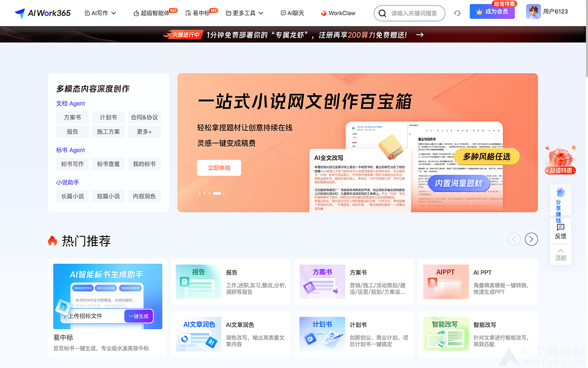Click the 智能改写 card icon
588x368 pixels.
[x=445, y=334]
